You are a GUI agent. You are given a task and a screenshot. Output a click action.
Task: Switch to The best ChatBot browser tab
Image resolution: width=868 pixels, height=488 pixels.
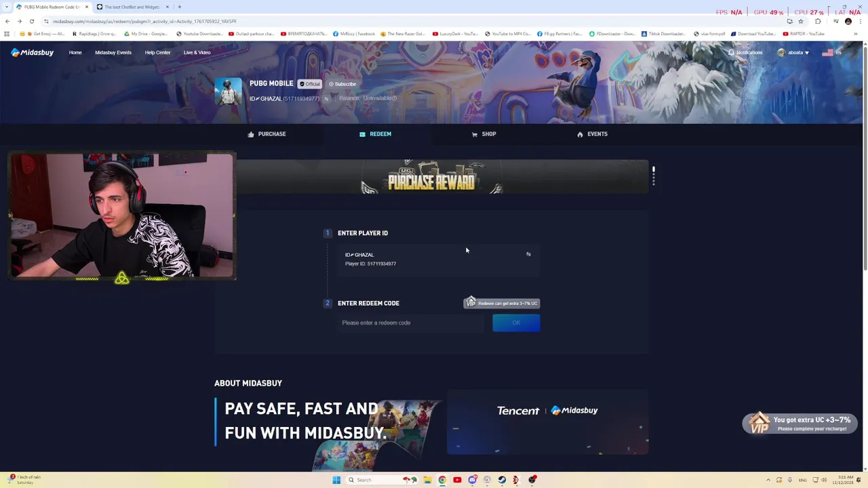pyautogui.click(x=132, y=7)
